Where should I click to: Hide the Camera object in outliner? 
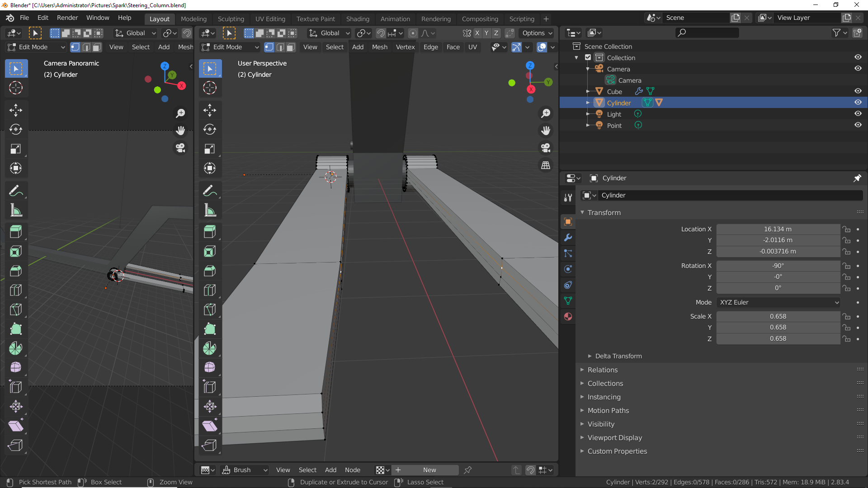pyautogui.click(x=858, y=69)
